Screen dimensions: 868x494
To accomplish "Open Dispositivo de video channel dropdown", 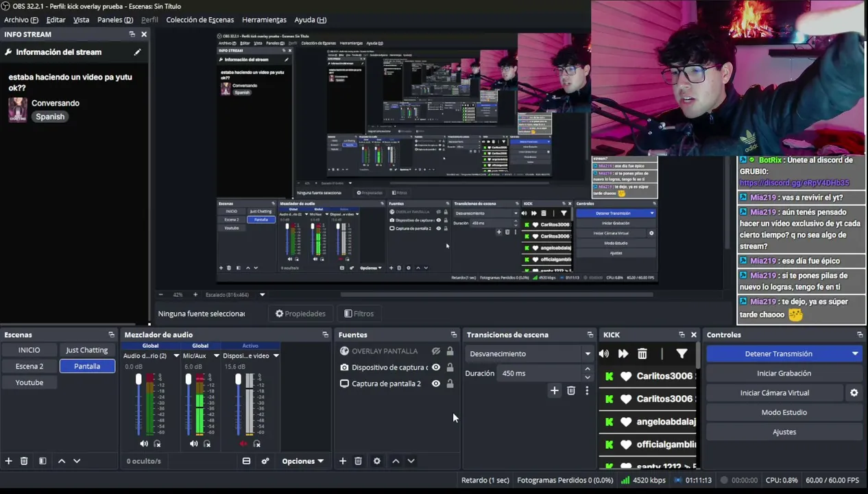I will coord(276,356).
